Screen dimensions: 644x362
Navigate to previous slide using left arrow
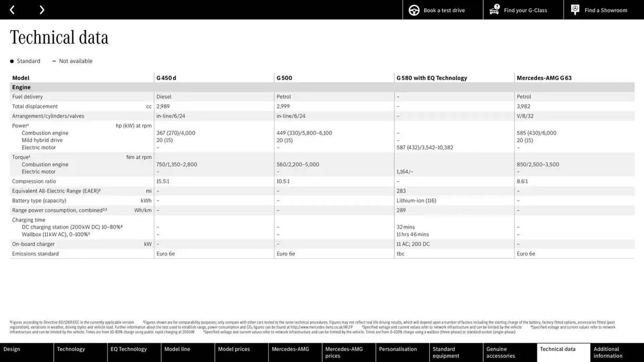(x=12, y=10)
